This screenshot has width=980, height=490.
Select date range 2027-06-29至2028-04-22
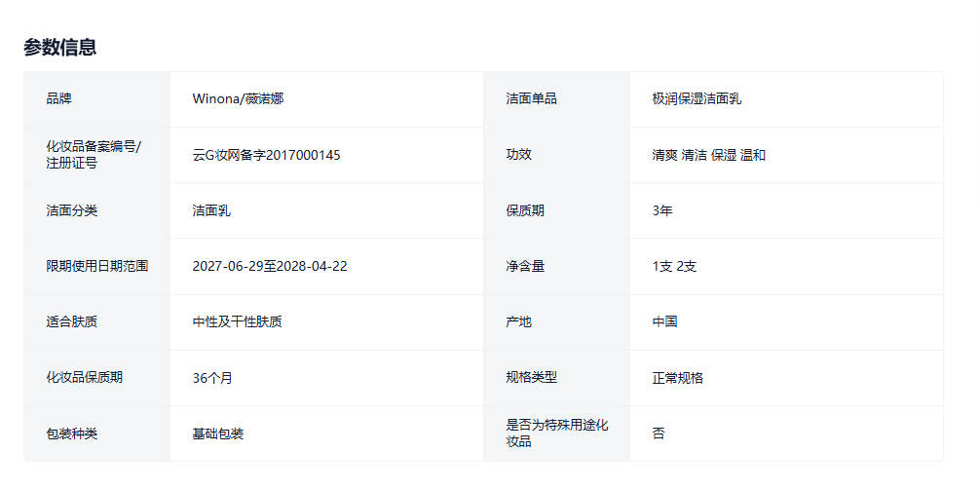point(269,266)
